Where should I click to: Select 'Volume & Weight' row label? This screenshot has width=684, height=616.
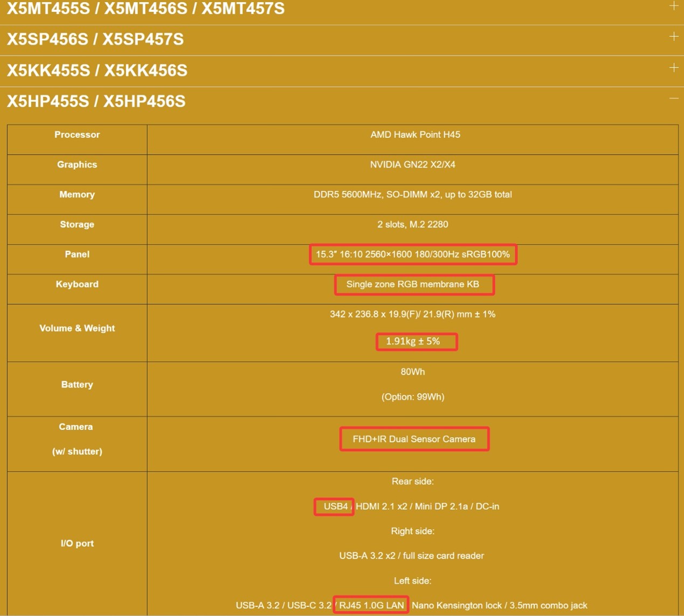(x=77, y=328)
